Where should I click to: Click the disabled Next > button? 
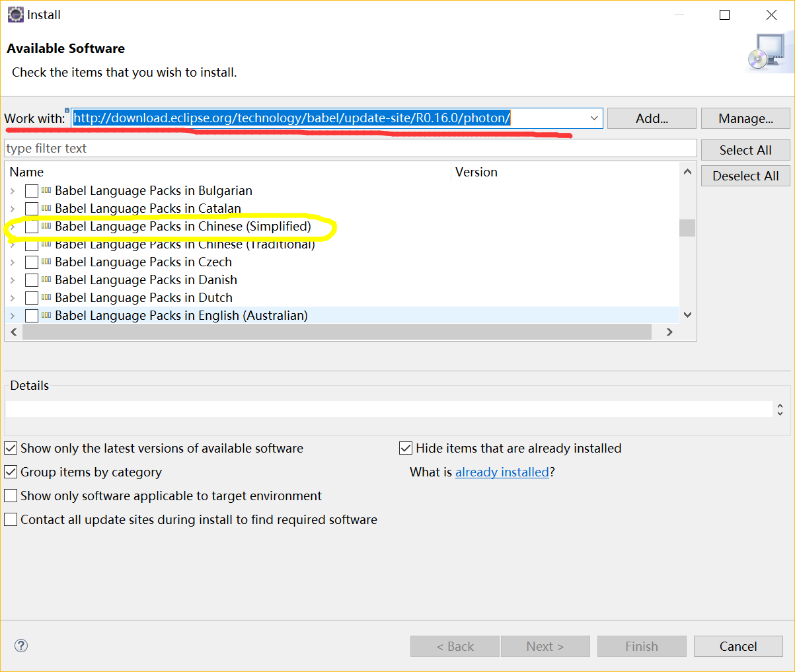545,646
